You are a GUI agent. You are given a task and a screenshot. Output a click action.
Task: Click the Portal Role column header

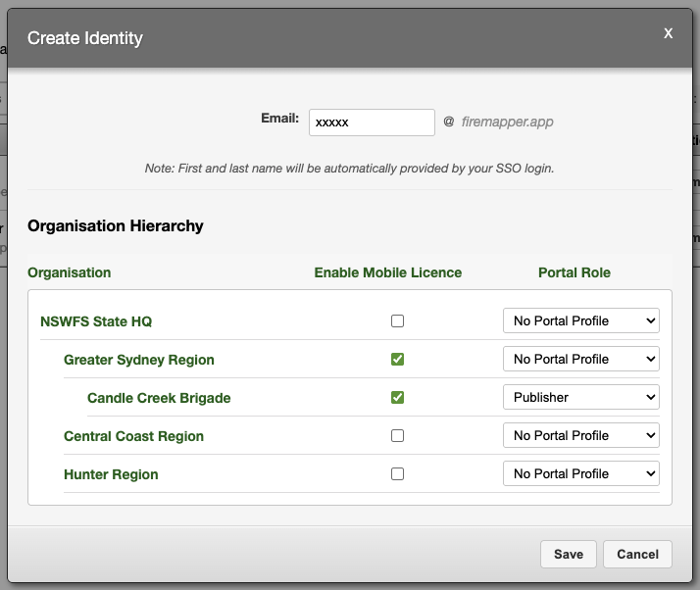click(575, 272)
